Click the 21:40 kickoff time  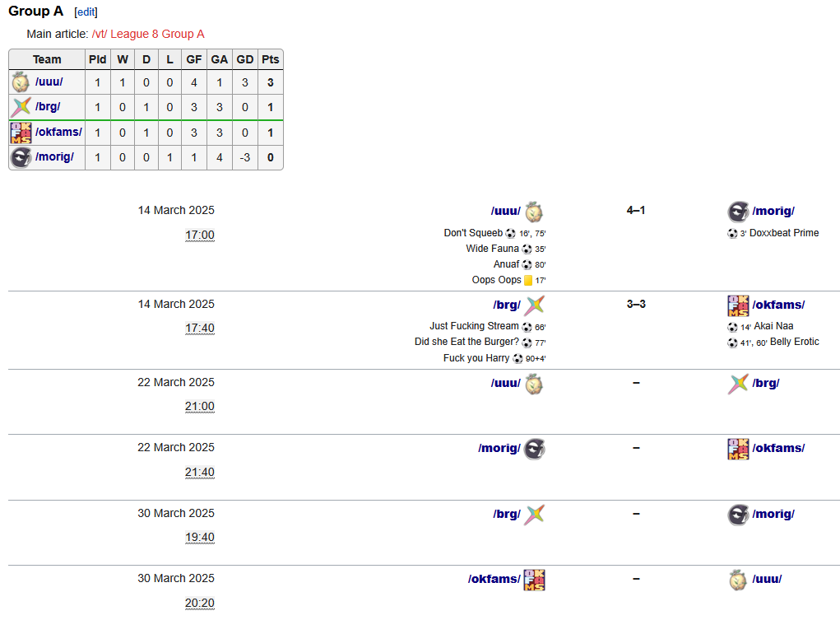(199, 473)
